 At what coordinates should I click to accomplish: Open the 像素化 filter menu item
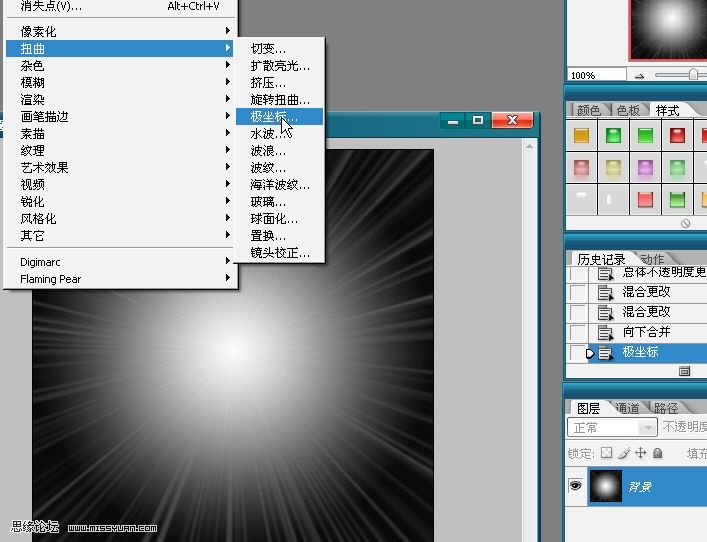point(119,31)
